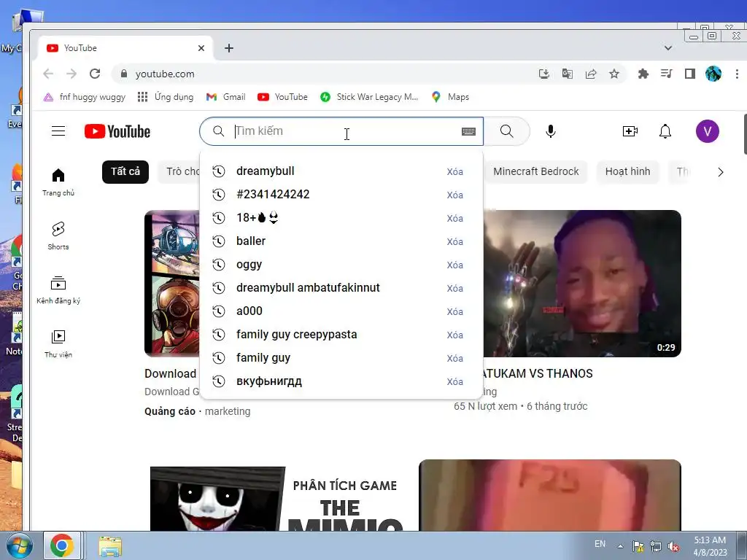Open fnf huggy wuggy bookmark
The image size is (747, 560).
click(85, 97)
